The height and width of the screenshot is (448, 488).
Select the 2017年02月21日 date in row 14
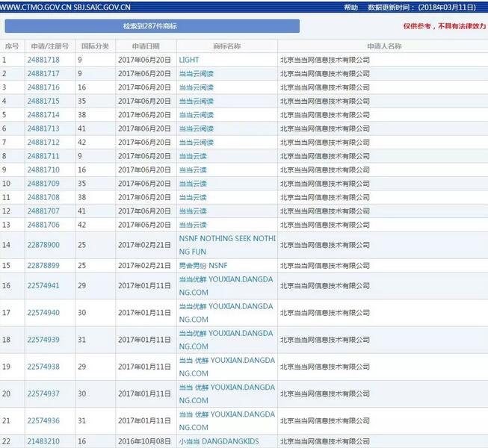pos(144,245)
